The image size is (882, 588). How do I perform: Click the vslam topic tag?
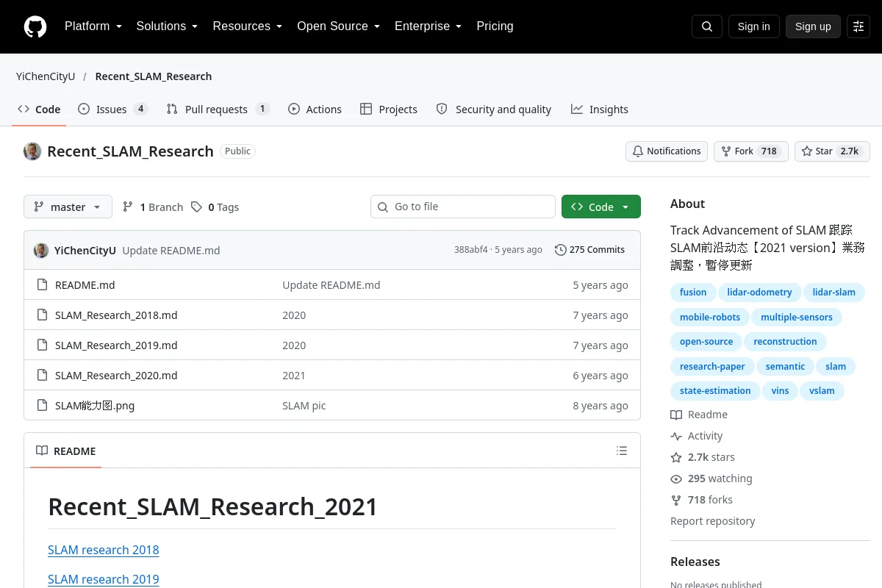[822, 391]
